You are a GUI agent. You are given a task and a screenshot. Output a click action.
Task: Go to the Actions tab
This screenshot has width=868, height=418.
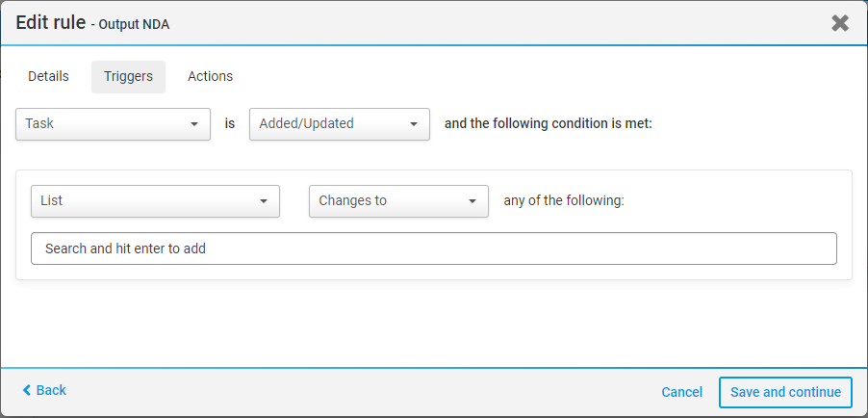210,76
